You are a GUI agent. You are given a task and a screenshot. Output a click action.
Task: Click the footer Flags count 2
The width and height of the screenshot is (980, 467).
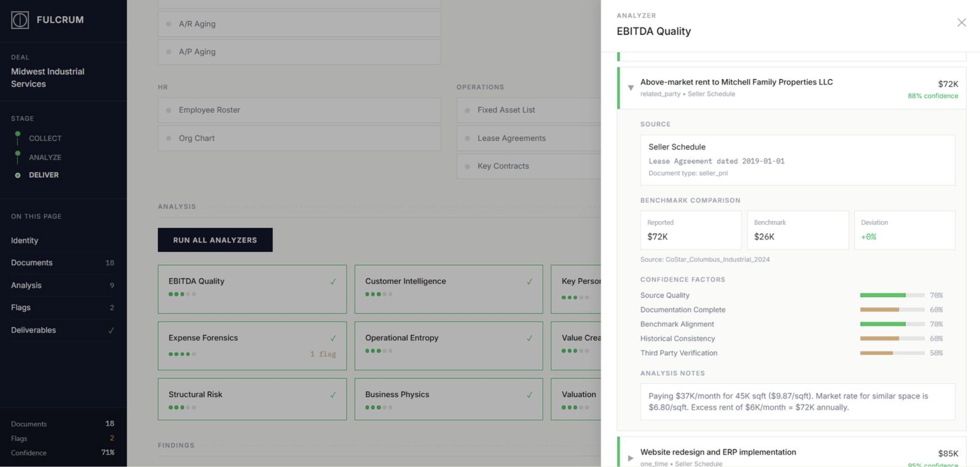(112, 438)
